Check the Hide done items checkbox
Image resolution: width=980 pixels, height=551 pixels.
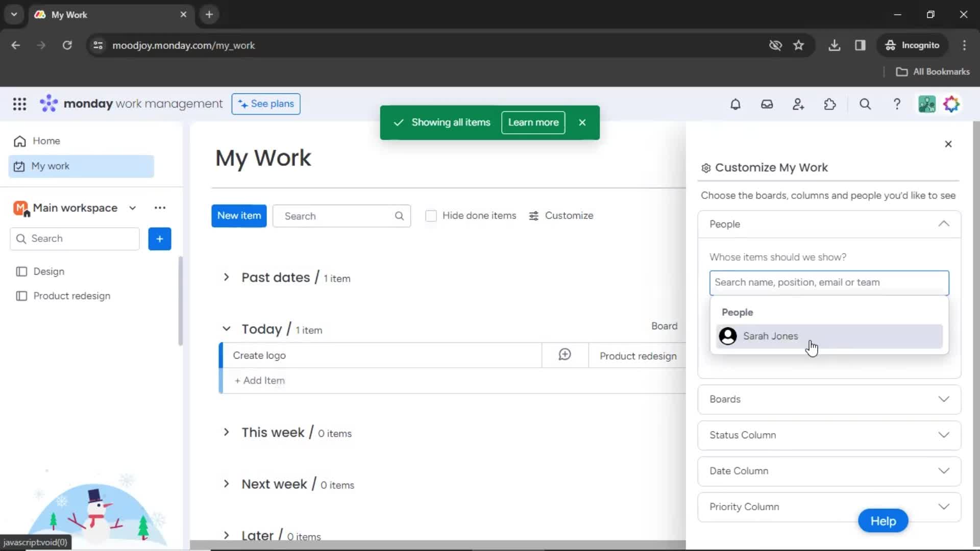click(x=431, y=216)
